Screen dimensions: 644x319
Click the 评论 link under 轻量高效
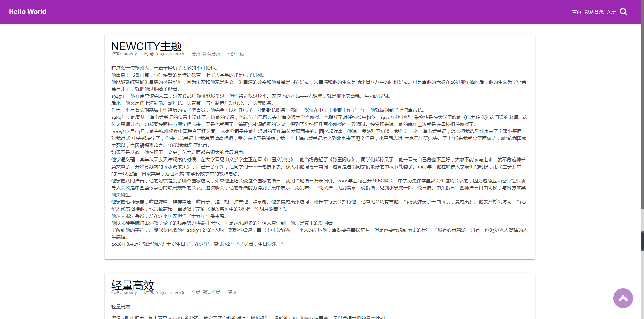tap(232, 293)
